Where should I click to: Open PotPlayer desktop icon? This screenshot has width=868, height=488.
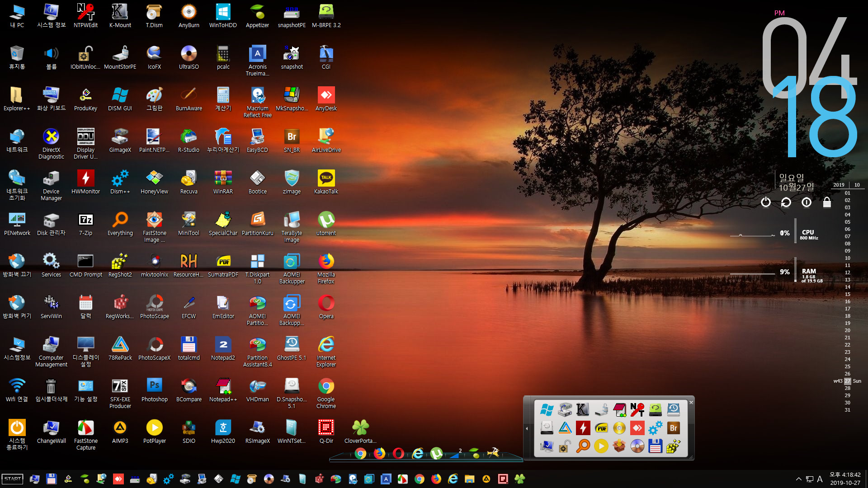click(x=154, y=432)
